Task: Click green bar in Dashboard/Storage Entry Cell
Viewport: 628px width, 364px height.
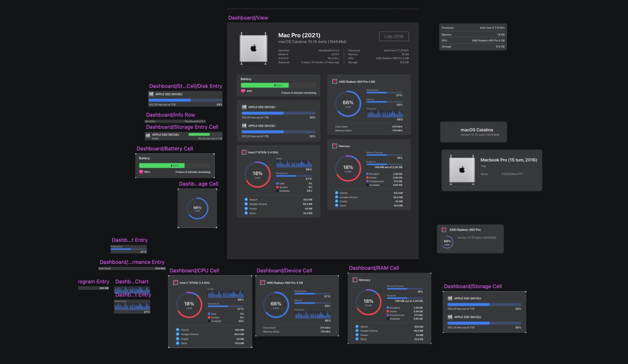Action: click(x=199, y=134)
